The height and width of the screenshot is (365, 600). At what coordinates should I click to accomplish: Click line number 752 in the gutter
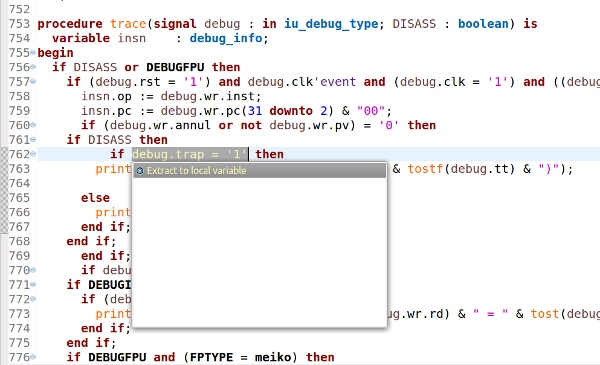(x=19, y=9)
